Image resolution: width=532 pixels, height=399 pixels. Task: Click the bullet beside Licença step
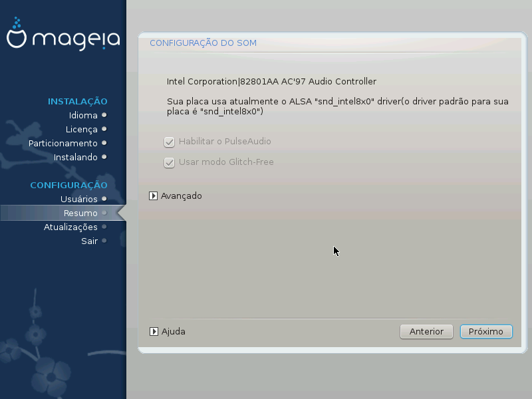(104, 129)
